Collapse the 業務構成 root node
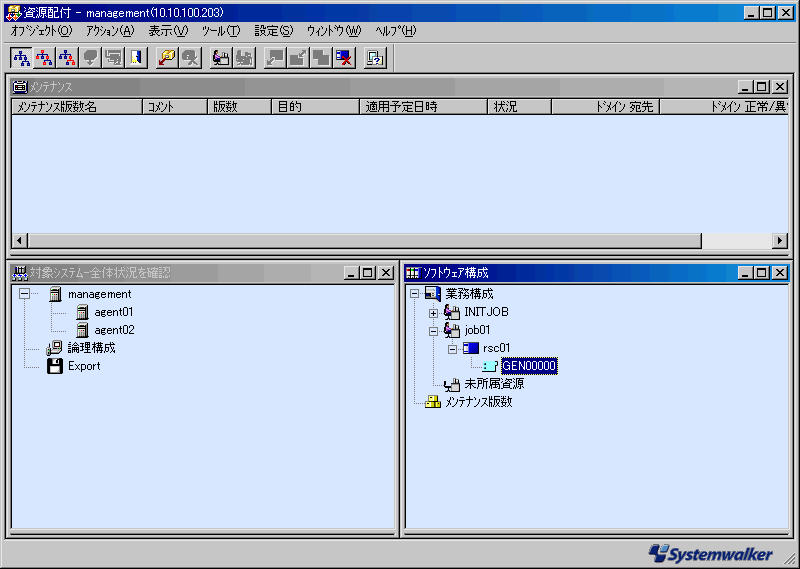The image size is (800, 569). (414, 293)
